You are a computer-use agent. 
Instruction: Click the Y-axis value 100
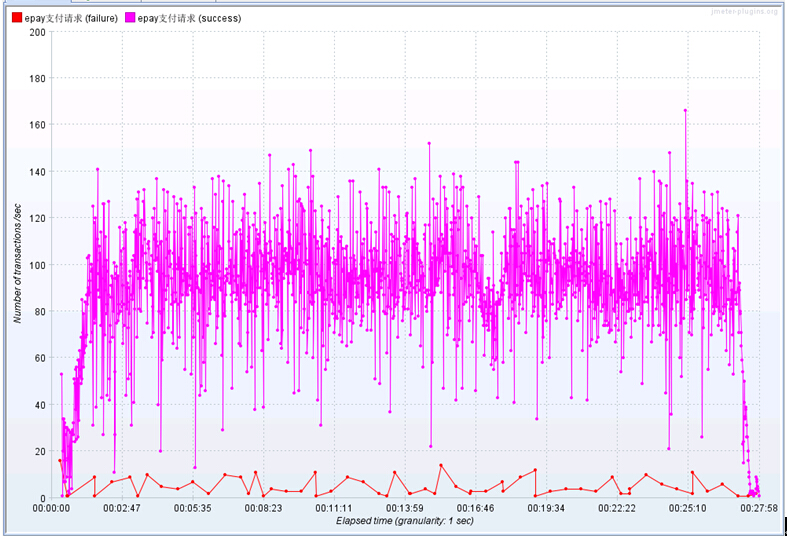pyautogui.click(x=38, y=265)
